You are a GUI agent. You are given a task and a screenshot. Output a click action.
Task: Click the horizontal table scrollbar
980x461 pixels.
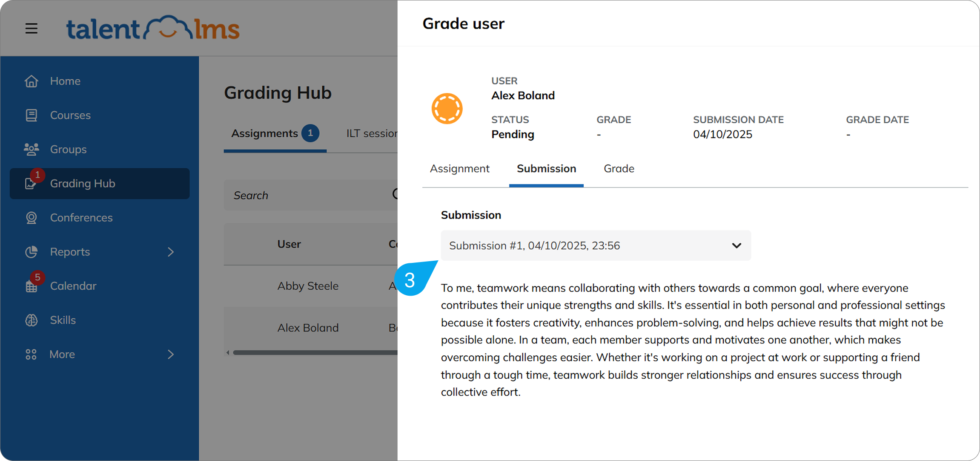[315, 352]
